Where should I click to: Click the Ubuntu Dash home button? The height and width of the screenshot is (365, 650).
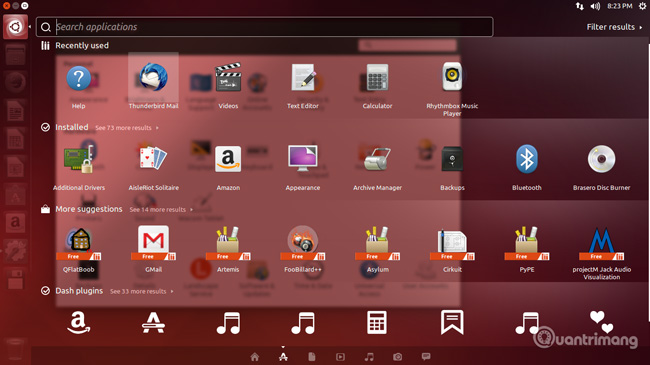(15, 27)
